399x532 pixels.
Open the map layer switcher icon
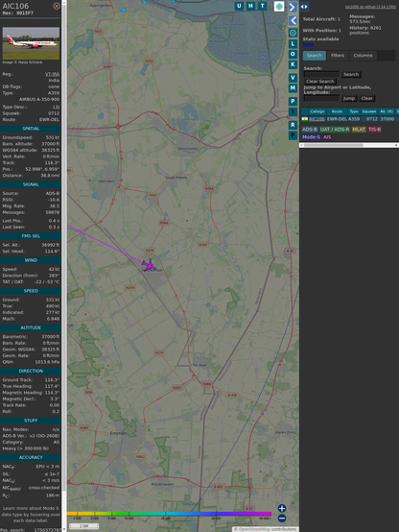coord(279,6)
